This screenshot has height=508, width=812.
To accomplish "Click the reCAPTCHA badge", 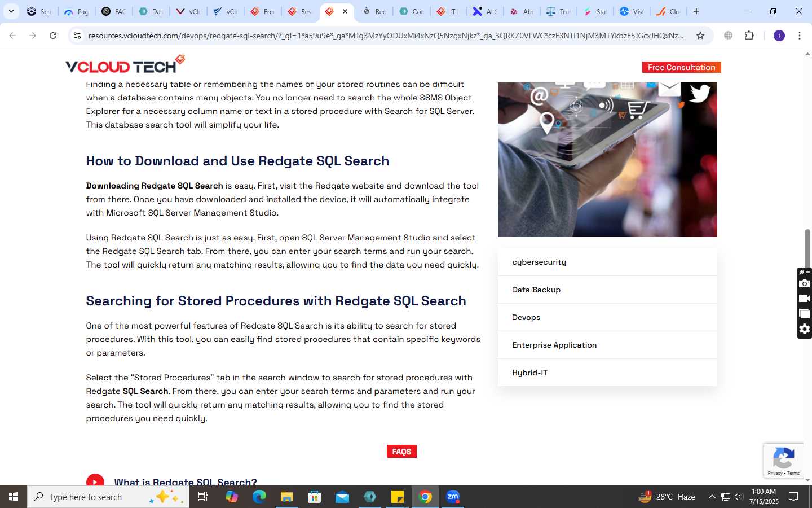I will point(784,460).
